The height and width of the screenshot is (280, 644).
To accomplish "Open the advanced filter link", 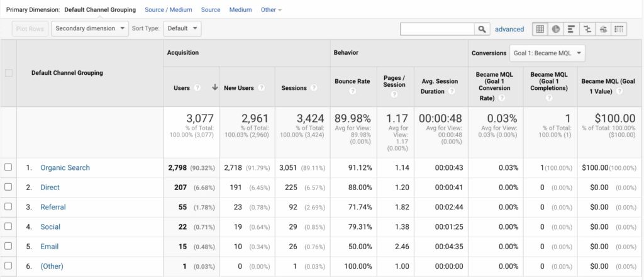I will 509,29.
